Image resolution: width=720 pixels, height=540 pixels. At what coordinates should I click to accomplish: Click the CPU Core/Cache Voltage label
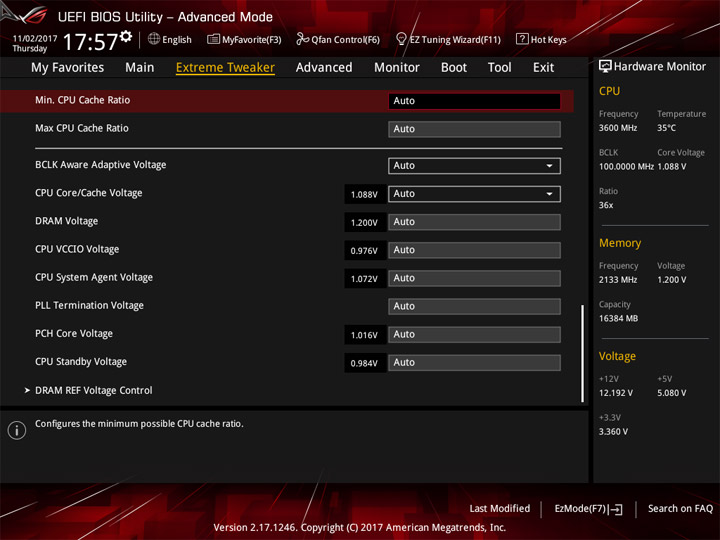pos(89,193)
